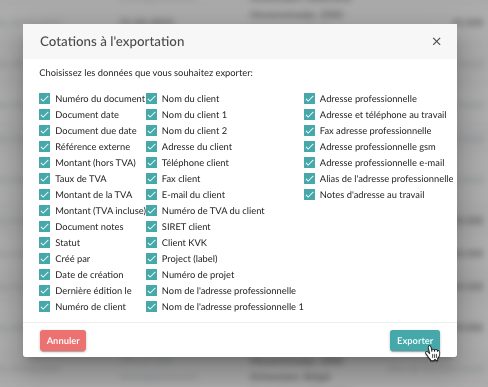The image size is (488, 387).
Task: Toggle Adresse professionnelle e-mail checkbox
Action: 309,163
